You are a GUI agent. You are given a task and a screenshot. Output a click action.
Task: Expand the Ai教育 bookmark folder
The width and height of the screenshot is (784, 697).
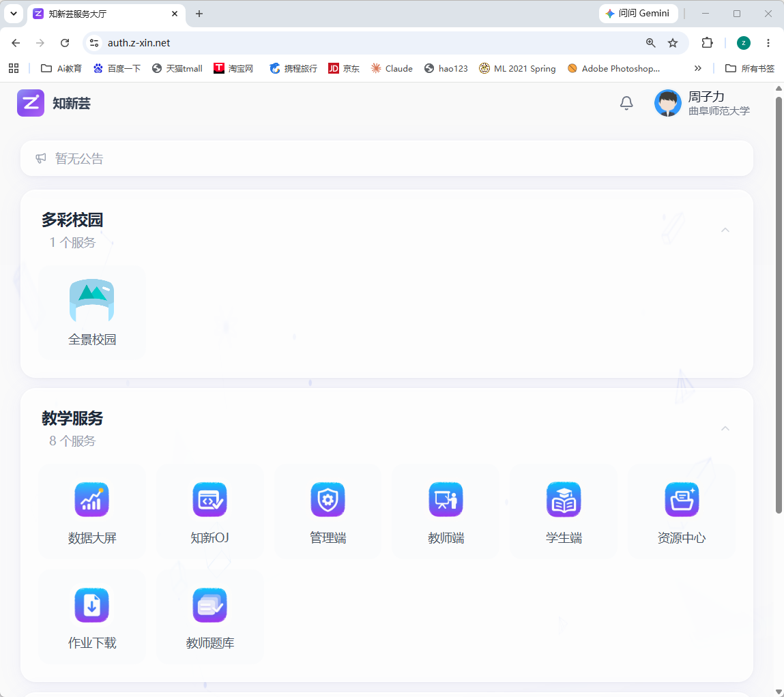61,68
